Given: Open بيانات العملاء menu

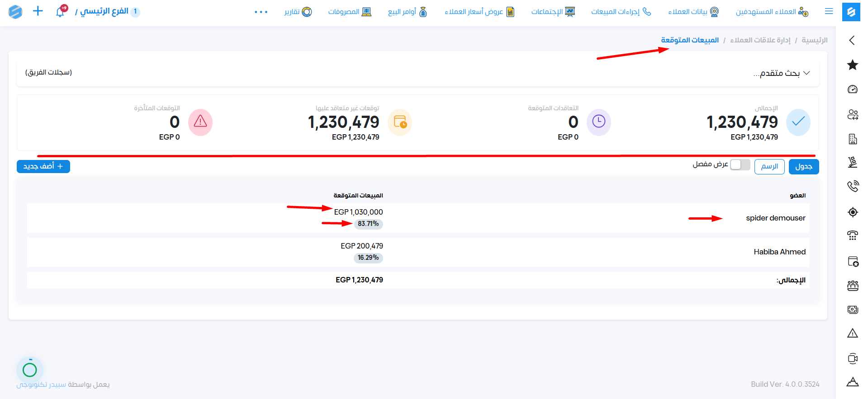Looking at the screenshot, I should click(693, 12).
